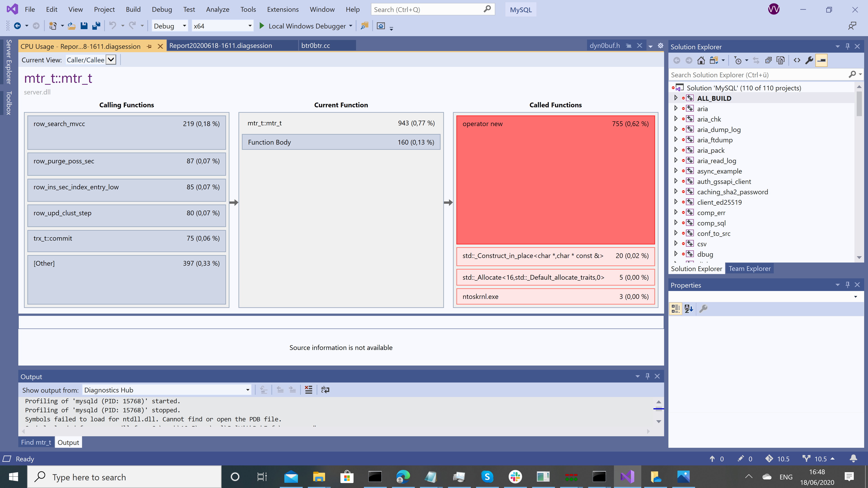868x488 pixels.
Task: Open the Analyze menu
Action: pyautogui.click(x=217, y=9)
